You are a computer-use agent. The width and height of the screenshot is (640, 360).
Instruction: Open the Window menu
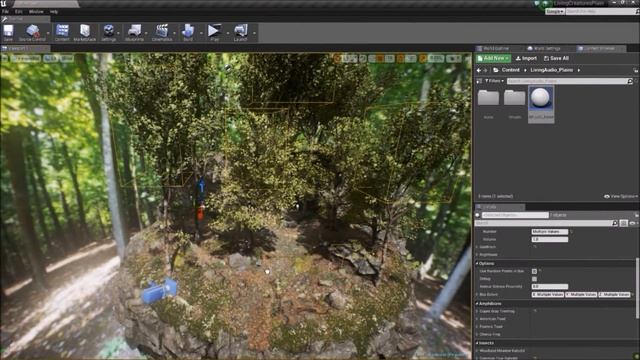coord(36,12)
